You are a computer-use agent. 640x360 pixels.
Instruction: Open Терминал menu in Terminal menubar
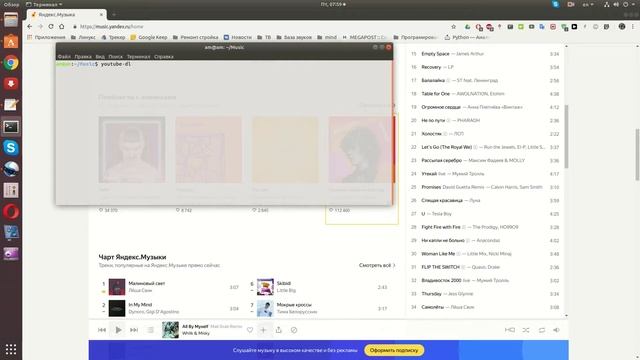(138, 57)
